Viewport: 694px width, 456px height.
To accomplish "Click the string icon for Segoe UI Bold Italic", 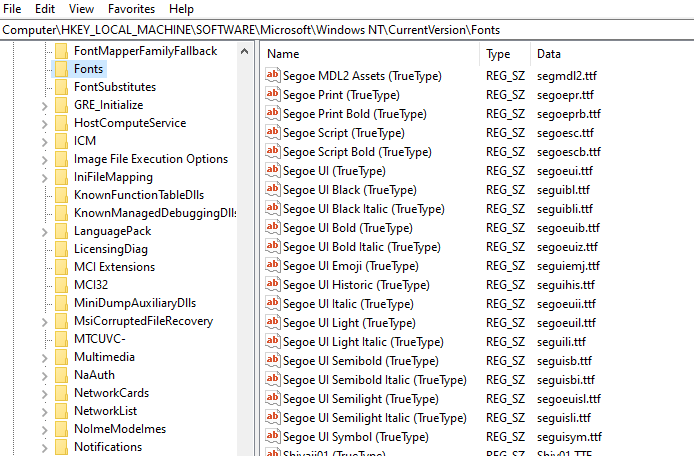I will pos(273,247).
